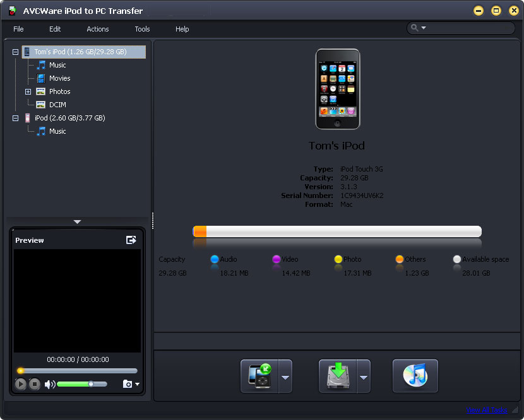Click the black preview video area
This screenshot has width=524, height=420.
tap(77, 300)
